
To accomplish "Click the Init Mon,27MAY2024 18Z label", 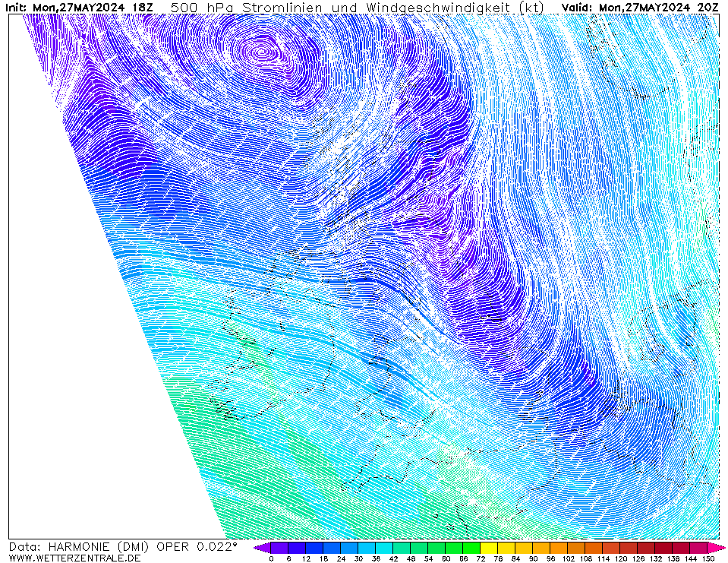I will (79, 8).
